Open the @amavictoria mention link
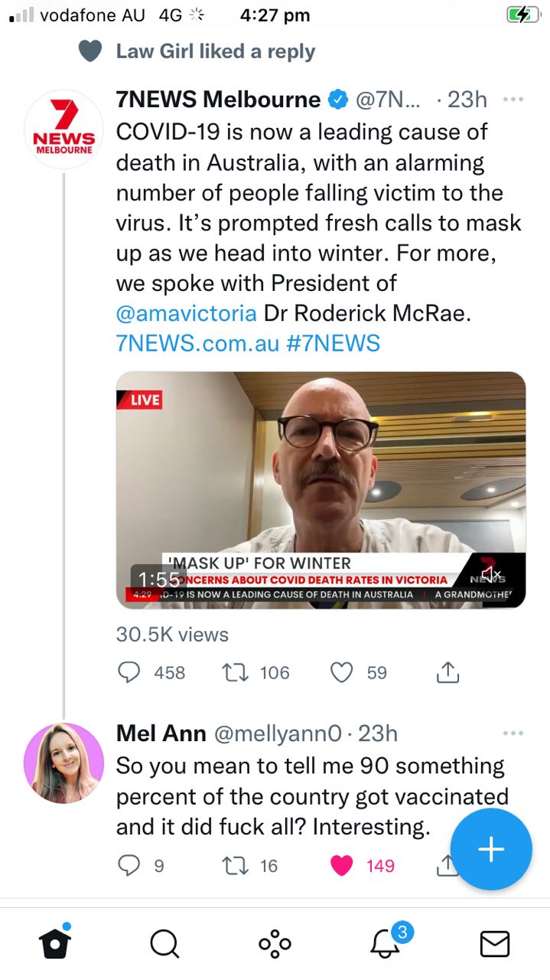 tap(186, 313)
